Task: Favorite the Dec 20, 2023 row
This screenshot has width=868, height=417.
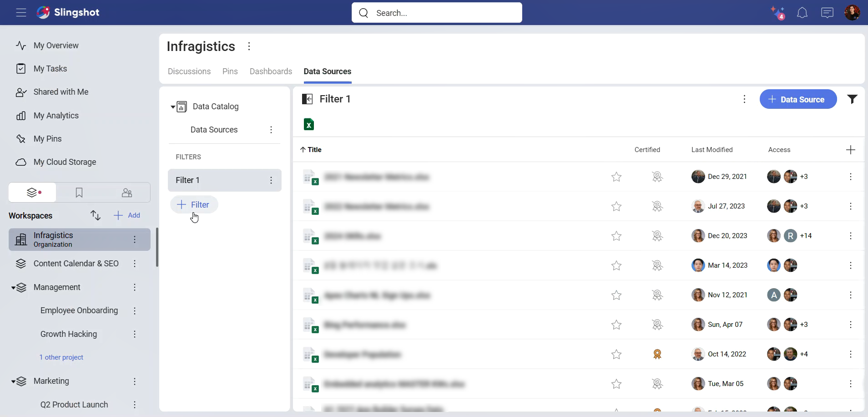Action: [616, 236]
